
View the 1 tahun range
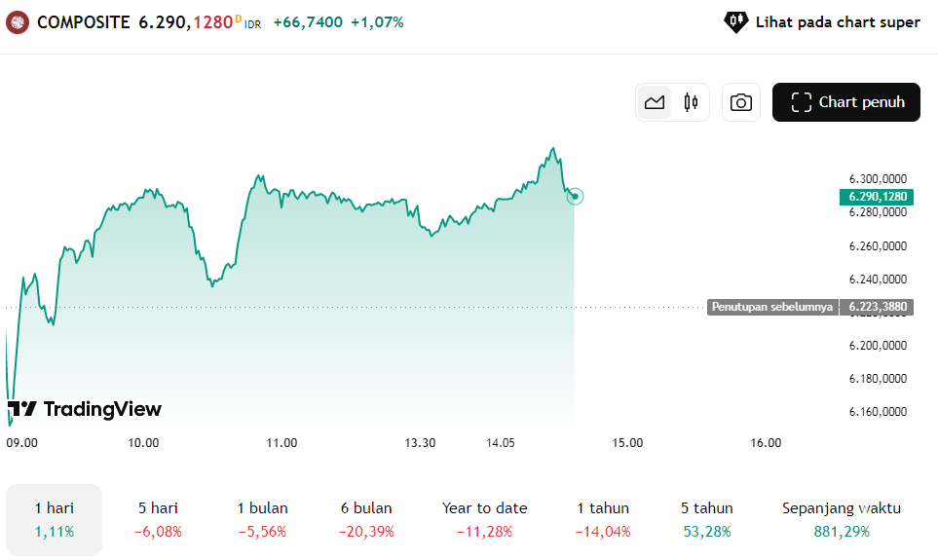click(603, 519)
